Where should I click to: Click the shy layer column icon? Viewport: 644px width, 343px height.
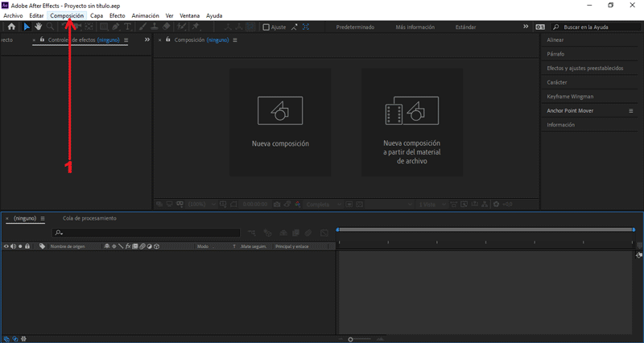pos(107,246)
